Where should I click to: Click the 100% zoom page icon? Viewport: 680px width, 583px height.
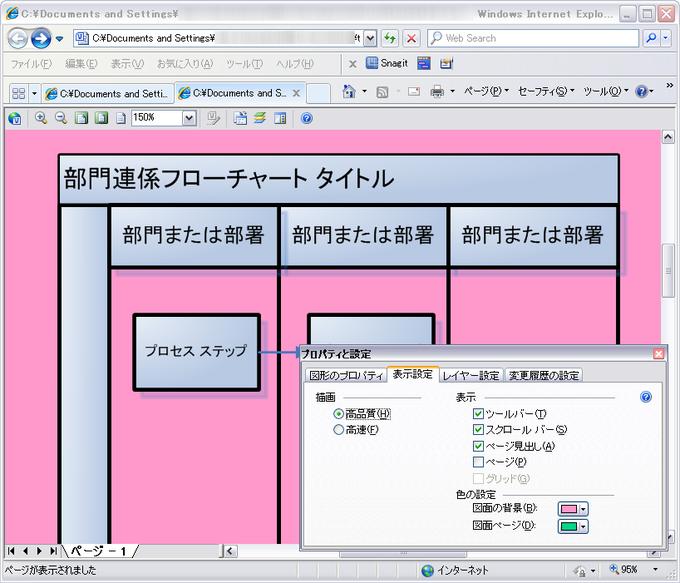pos(121,118)
